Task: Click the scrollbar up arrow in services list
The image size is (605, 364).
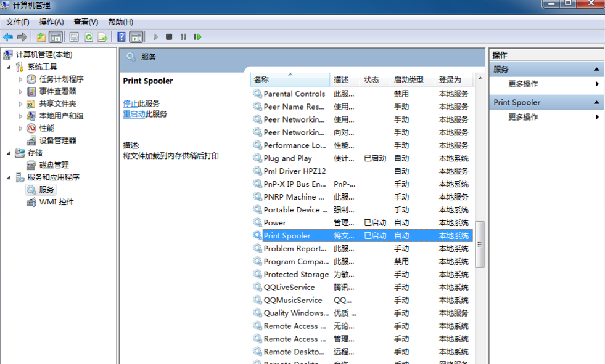Action: point(480,78)
